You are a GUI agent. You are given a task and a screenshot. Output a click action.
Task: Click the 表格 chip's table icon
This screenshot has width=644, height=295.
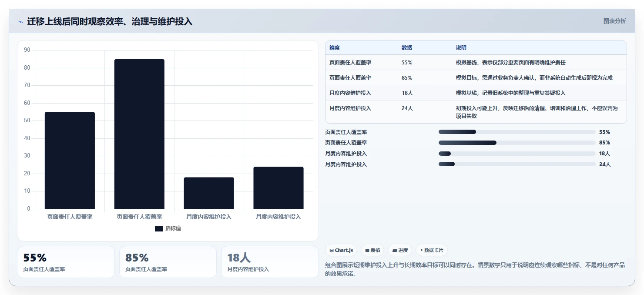click(367, 250)
